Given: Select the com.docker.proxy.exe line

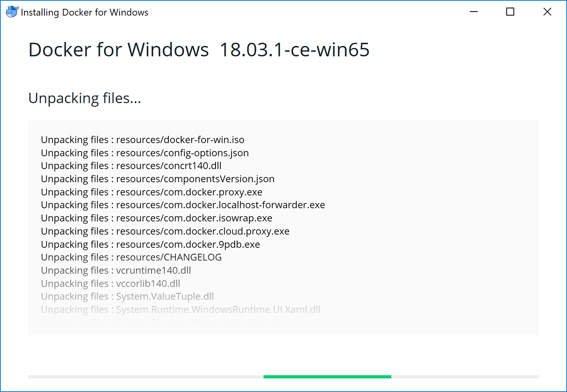Looking at the screenshot, I should tap(151, 192).
